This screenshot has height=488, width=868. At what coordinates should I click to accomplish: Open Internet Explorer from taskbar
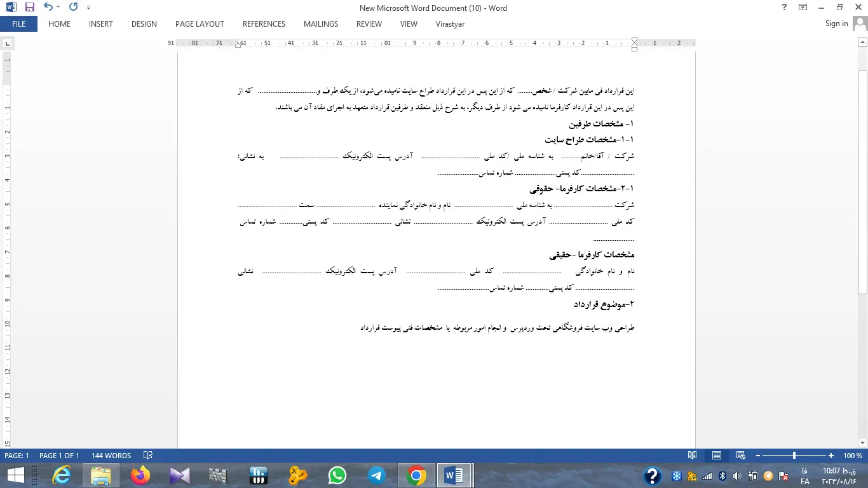62,475
